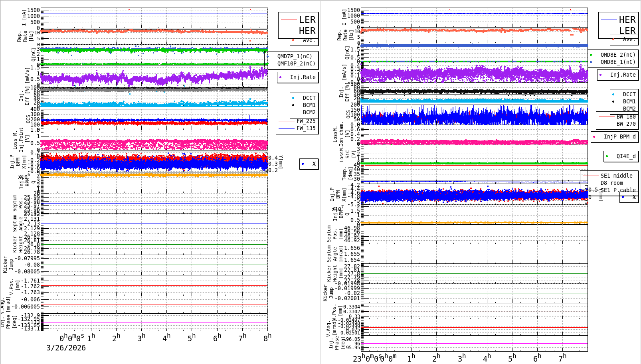Click the 8h time axis tick label
Viewport: 641px width, 364px height.
[267, 337]
